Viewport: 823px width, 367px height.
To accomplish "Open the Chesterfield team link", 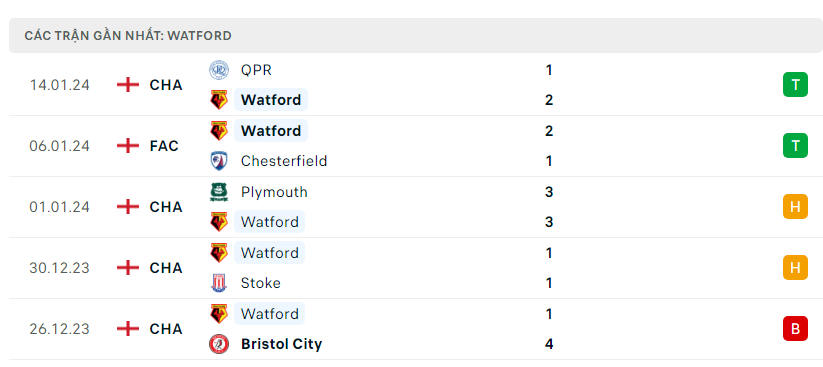I will pos(284,161).
